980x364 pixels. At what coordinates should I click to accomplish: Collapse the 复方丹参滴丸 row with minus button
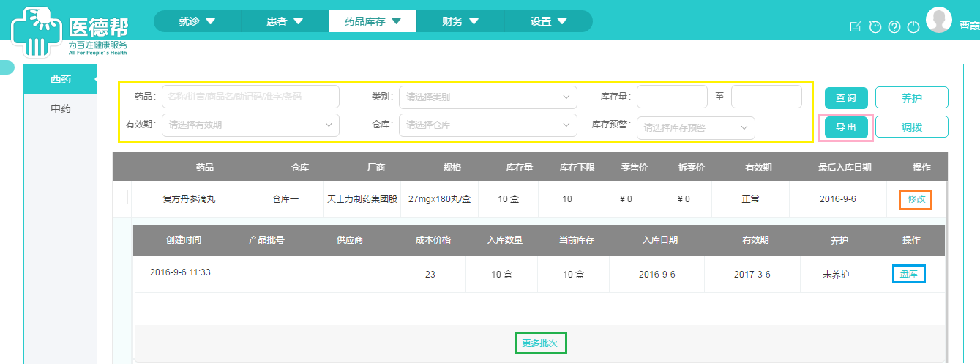tap(122, 198)
